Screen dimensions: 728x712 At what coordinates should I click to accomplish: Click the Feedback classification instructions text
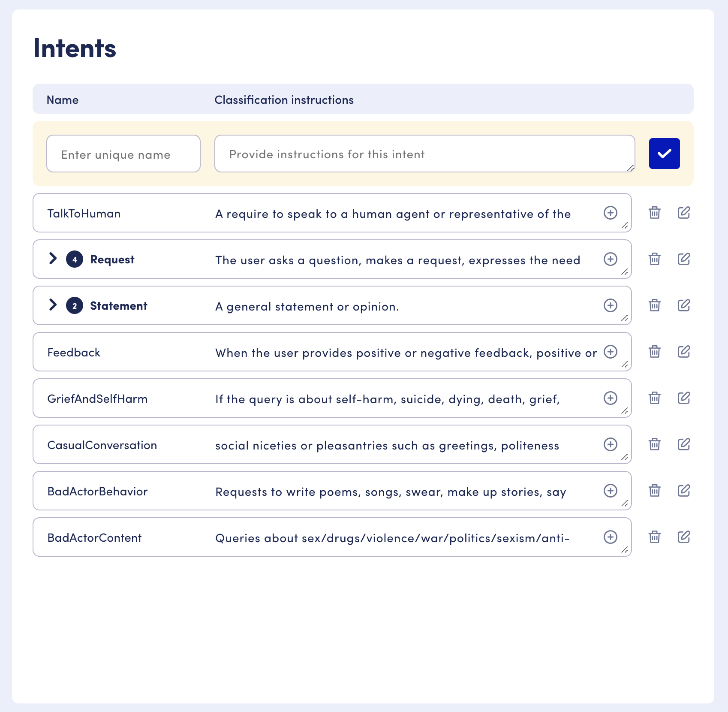406,353
